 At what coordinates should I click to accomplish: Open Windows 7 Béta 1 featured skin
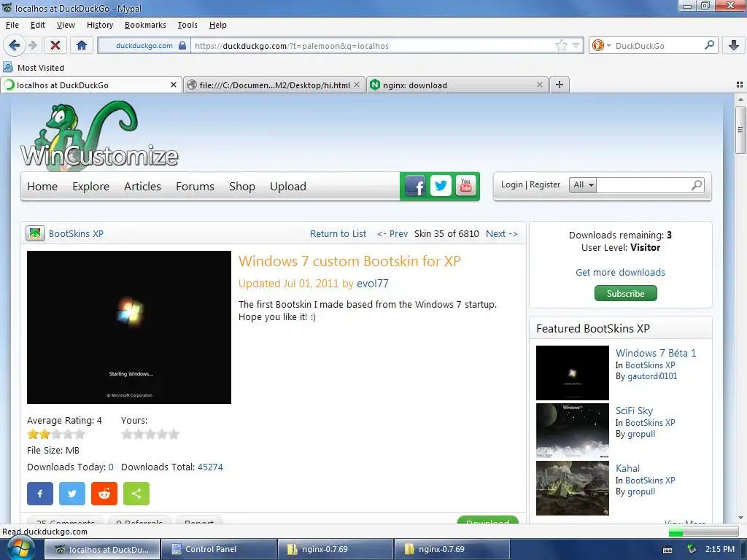click(x=656, y=353)
